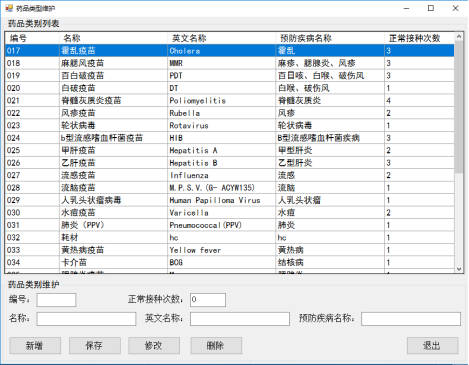Viewport: 469px width, 365px height.
Task: Click the scrollbar up arrow
Action: tap(459, 36)
